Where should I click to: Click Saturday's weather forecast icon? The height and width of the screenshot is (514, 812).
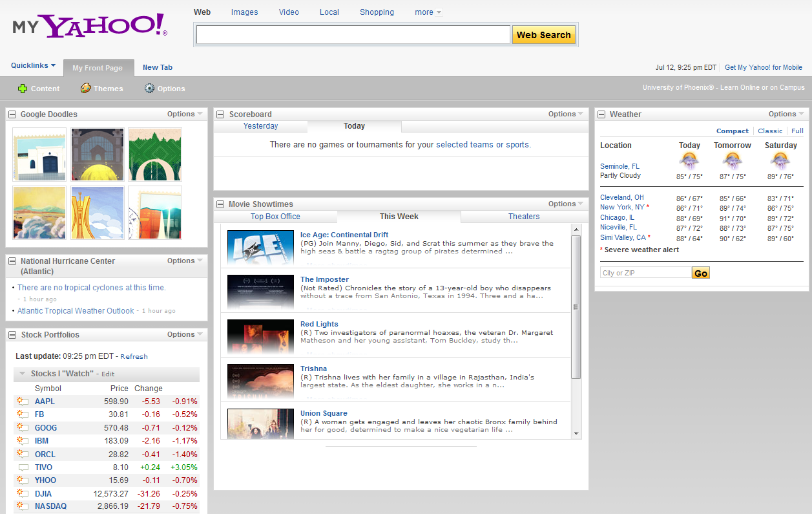tap(780, 161)
